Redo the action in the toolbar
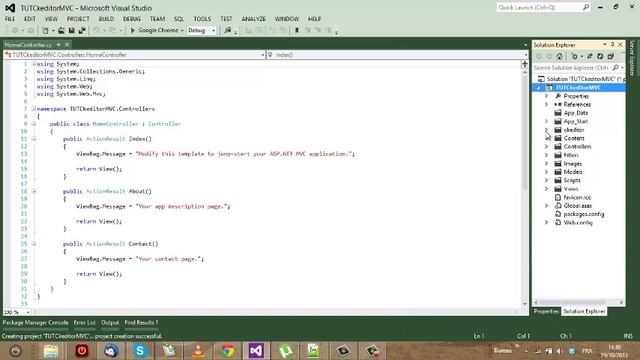This screenshot has width=640, height=360. (112, 31)
